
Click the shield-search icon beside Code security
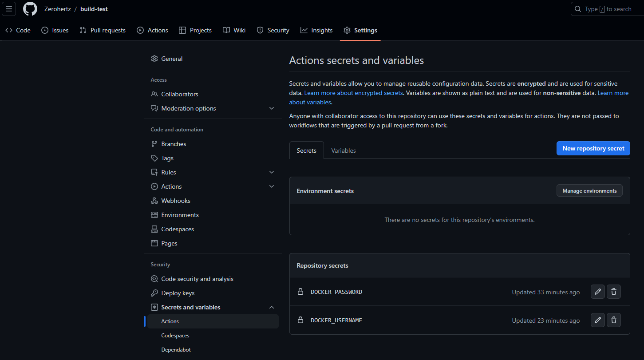click(x=154, y=279)
